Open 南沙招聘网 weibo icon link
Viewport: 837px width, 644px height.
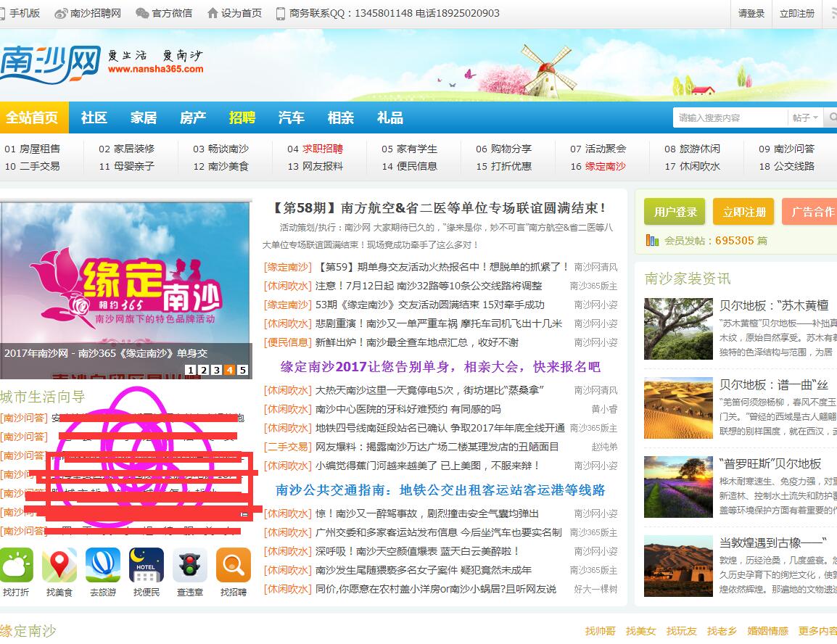[x=88, y=13]
